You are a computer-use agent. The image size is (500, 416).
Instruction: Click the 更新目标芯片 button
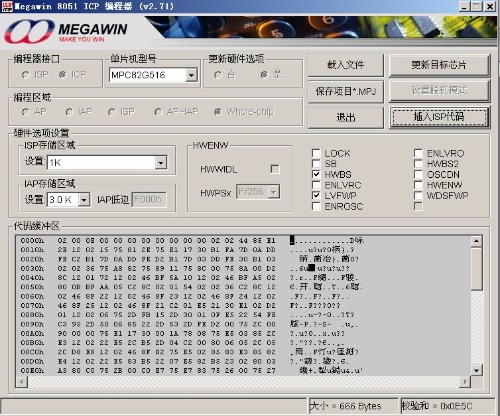click(439, 65)
